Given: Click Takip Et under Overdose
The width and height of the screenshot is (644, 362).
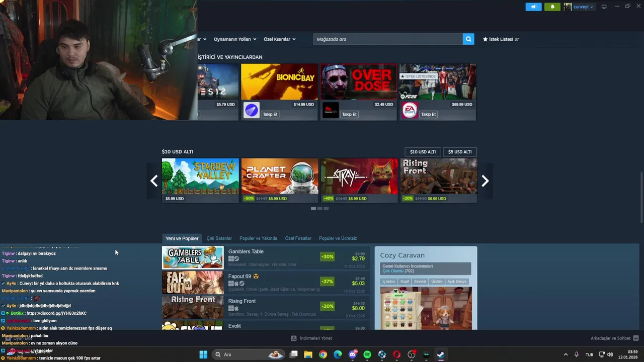Looking at the screenshot, I should click(349, 114).
